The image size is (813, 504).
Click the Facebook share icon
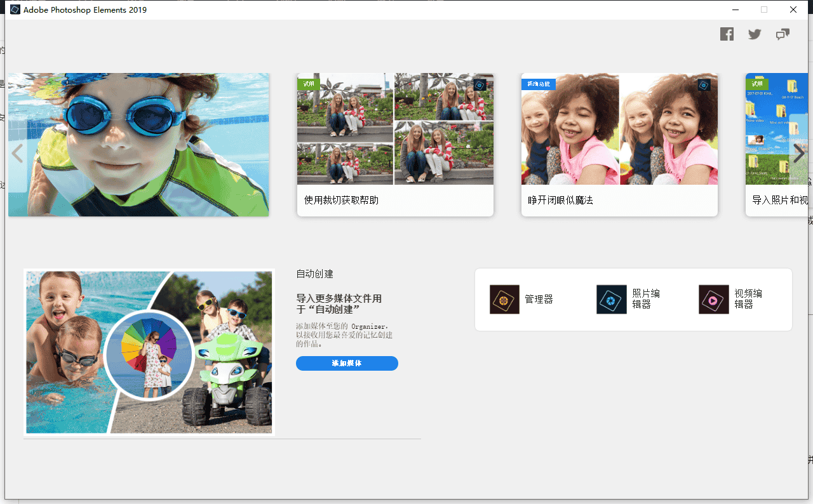[727, 34]
